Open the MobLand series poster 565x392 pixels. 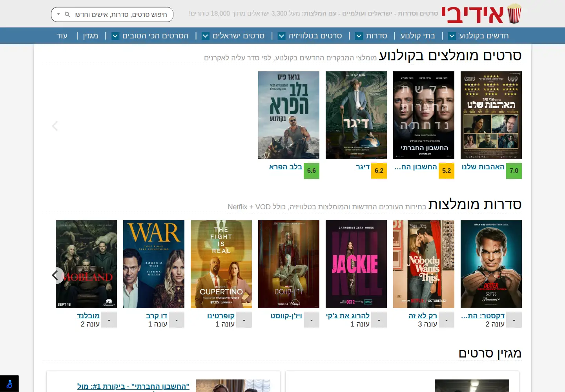[x=86, y=264]
